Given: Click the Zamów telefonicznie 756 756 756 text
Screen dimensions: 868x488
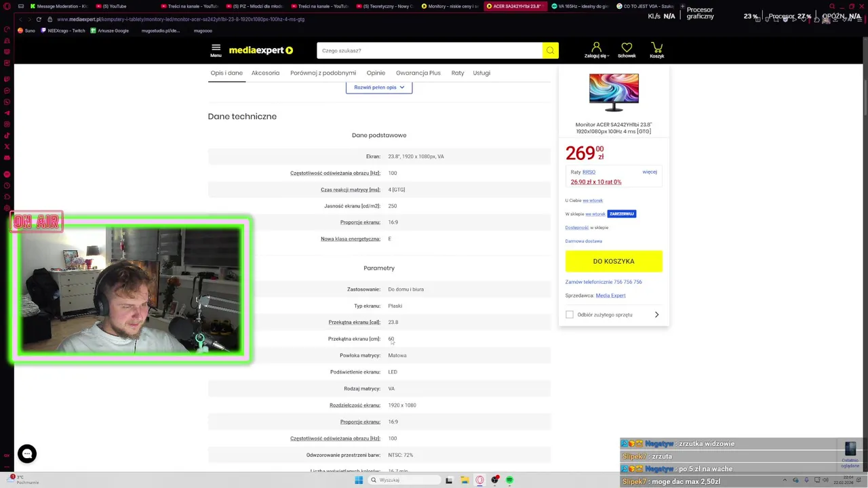Looking at the screenshot, I should [x=604, y=282].
